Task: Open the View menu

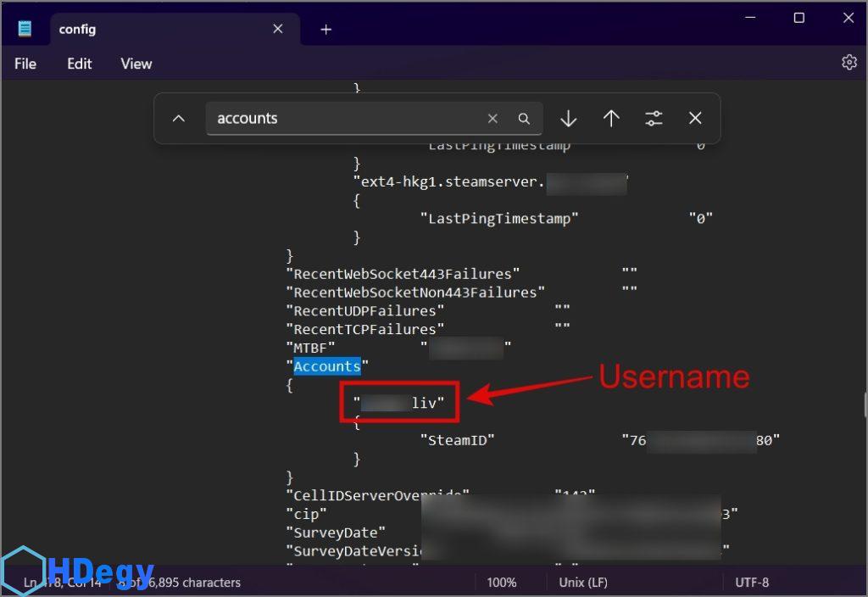Action: (136, 64)
